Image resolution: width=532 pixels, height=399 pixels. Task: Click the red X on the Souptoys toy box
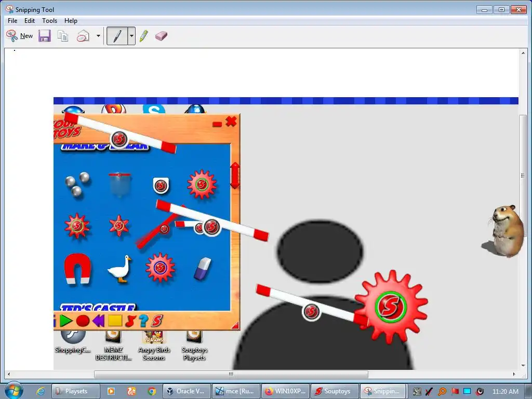[231, 121]
